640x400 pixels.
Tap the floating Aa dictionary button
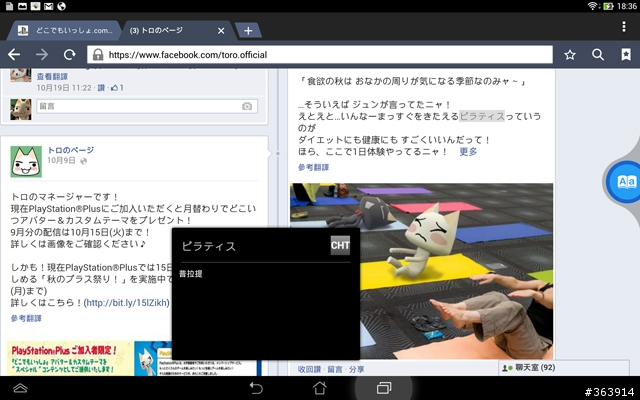click(x=626, y=181)
